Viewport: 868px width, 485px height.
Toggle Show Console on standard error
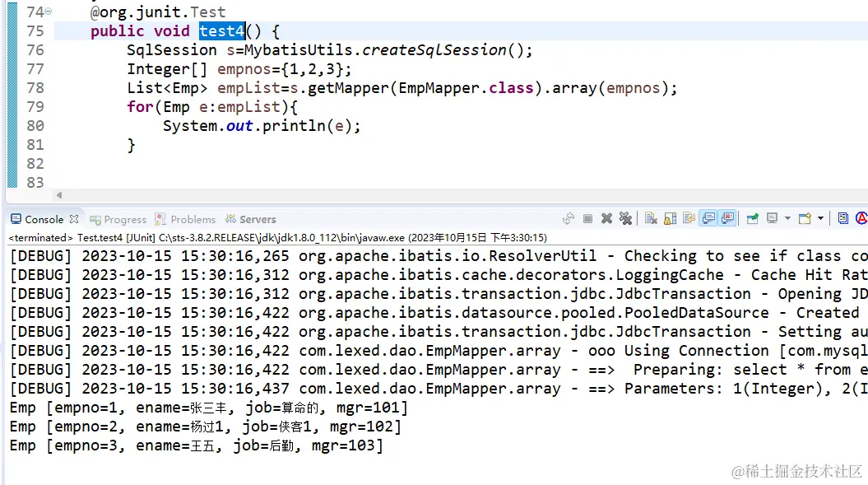click(727, 219)
